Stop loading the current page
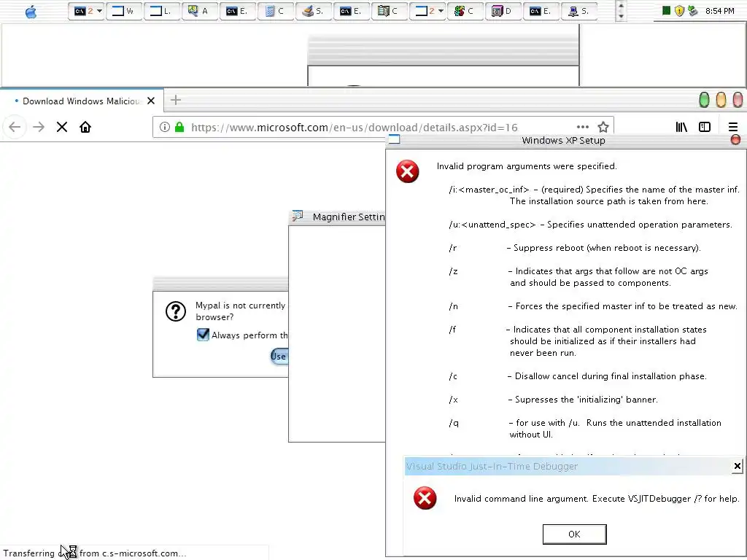This screenshot has width=747, height=560. [x=62, y=127]
